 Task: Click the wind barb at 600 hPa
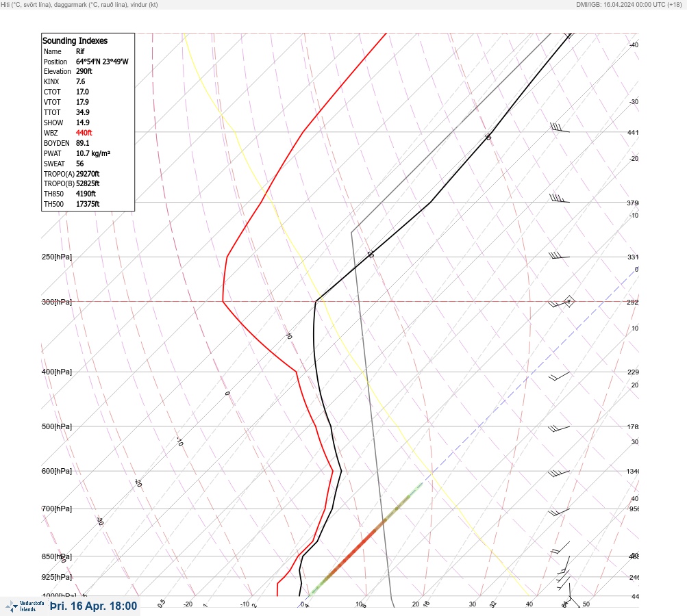(x=559, y=473)
